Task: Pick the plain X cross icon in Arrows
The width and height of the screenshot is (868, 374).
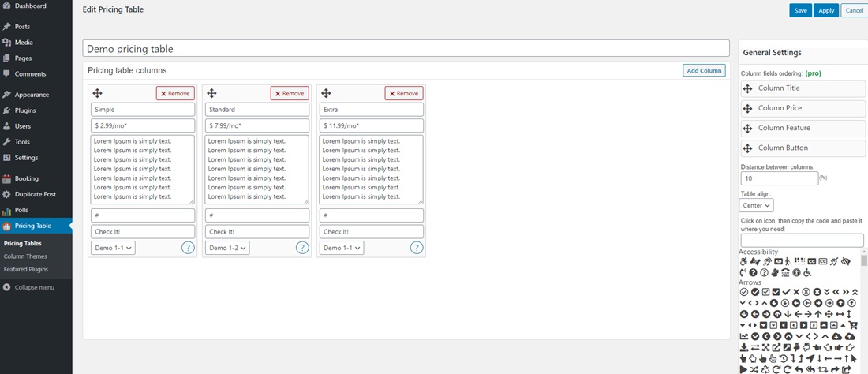Action: (x=796, y=292)
